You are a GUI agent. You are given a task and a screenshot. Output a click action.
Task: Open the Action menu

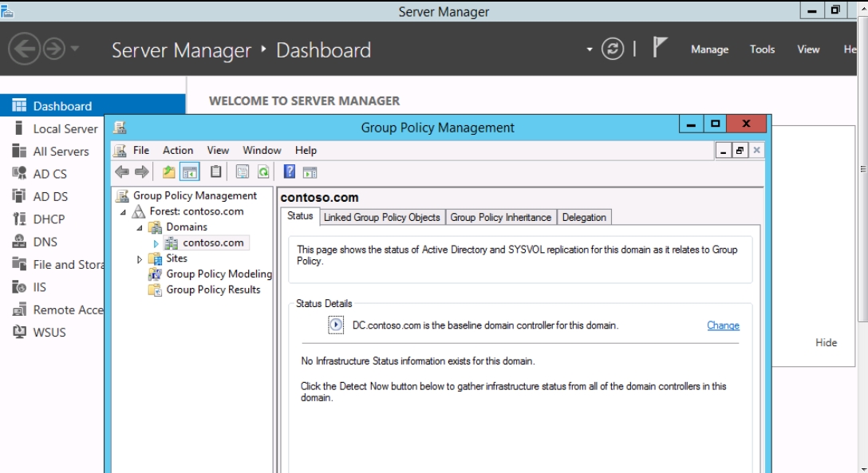[x=178, y=151]
